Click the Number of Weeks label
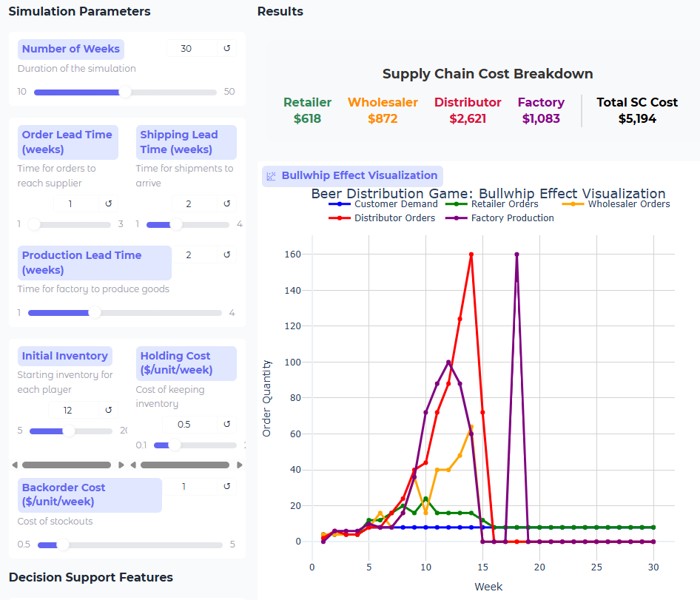700x600 pixels. (71, 49)
